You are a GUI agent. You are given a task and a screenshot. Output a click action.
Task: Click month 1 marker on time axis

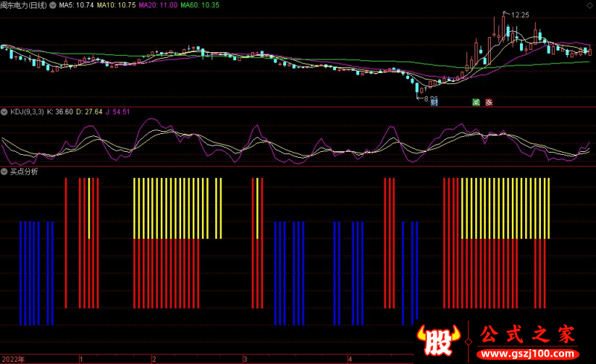[x=81, y=359]
